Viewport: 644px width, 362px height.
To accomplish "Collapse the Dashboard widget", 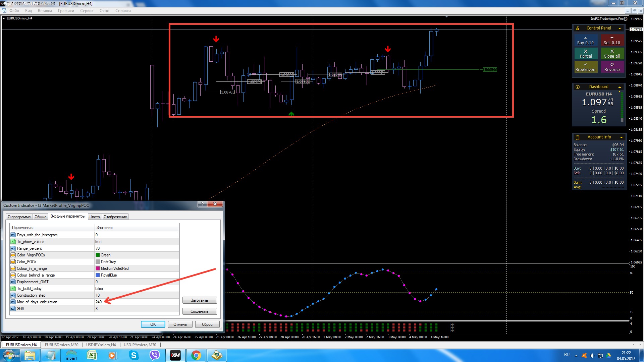I will click(620, 87).
